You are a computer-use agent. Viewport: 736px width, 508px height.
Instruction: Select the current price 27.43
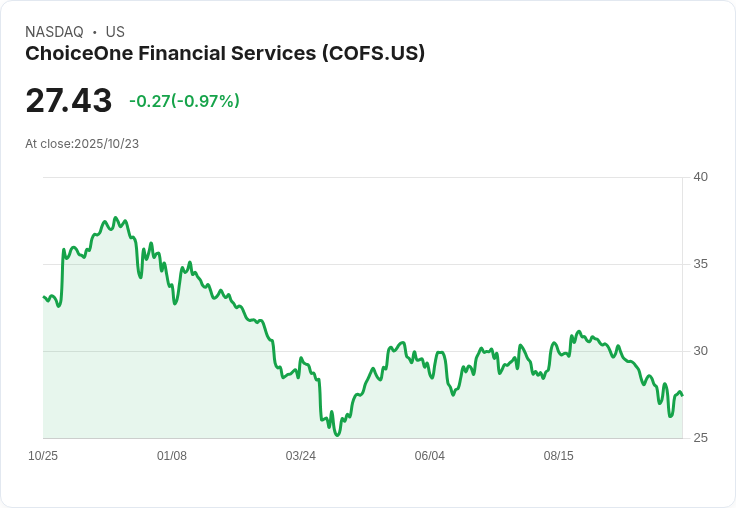point(69,100)
